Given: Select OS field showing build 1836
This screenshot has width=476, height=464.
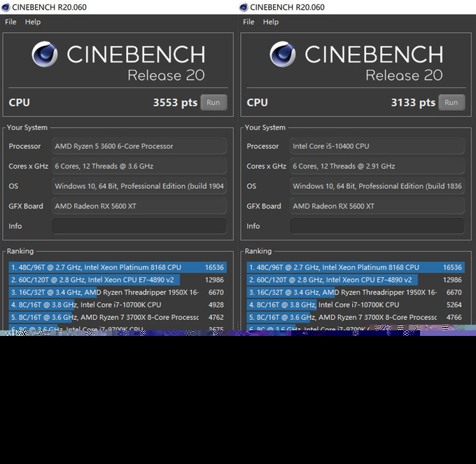Looking at the screenshot, I should pos(377,186).
